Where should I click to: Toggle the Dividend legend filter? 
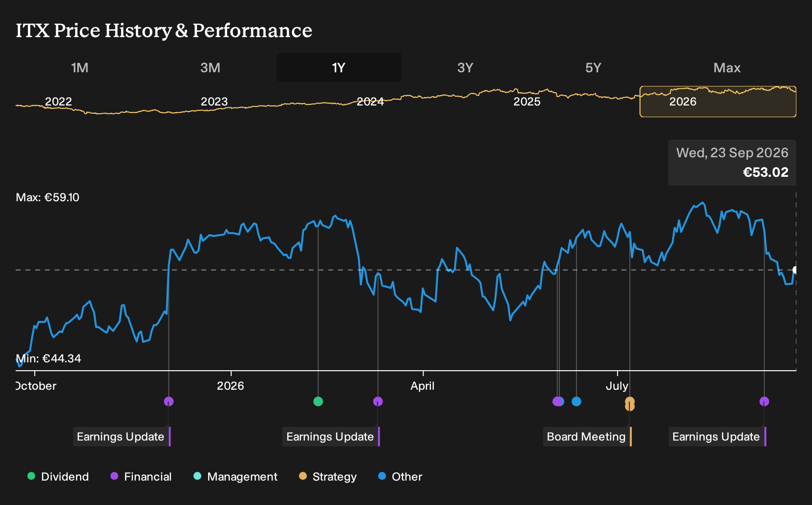pos(58,477)
